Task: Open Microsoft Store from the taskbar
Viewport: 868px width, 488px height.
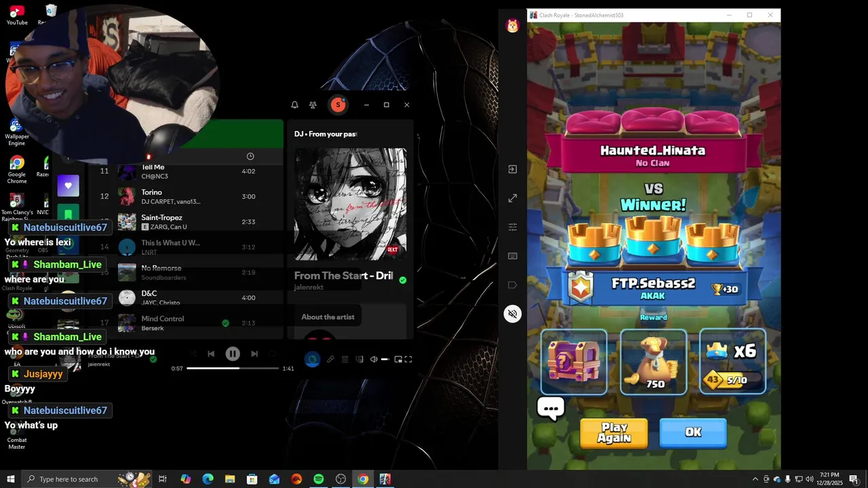Action: coord(252,479)
